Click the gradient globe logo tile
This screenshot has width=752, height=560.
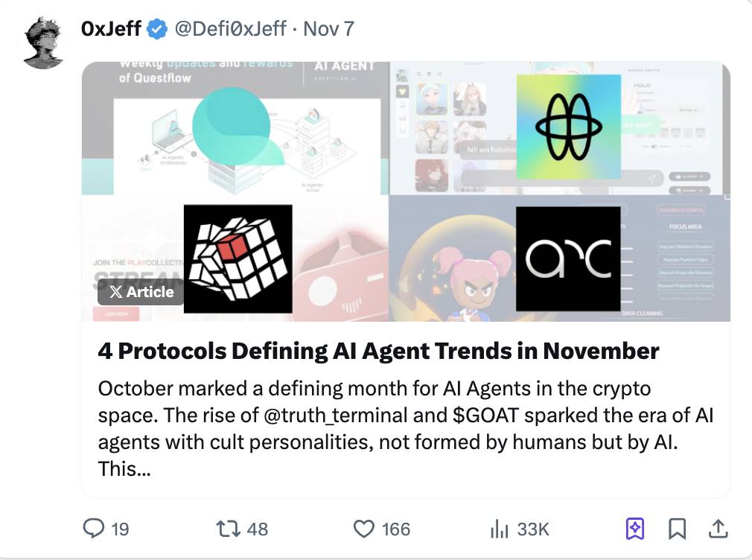(568, 127)
